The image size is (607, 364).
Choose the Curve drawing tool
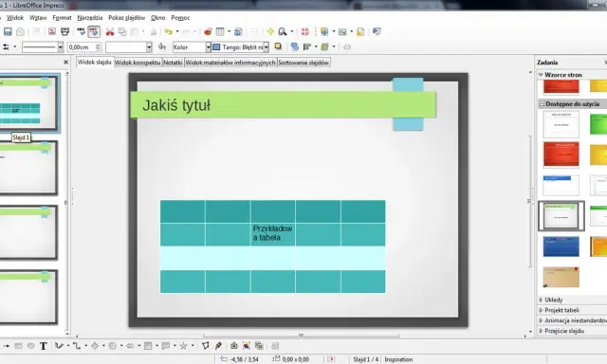tap(59, 346)
